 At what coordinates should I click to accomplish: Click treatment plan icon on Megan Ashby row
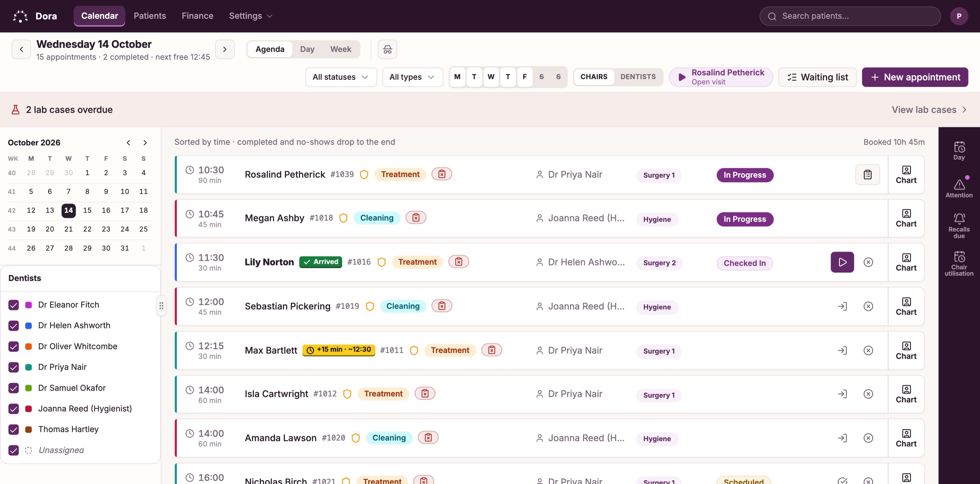point(416,218)
